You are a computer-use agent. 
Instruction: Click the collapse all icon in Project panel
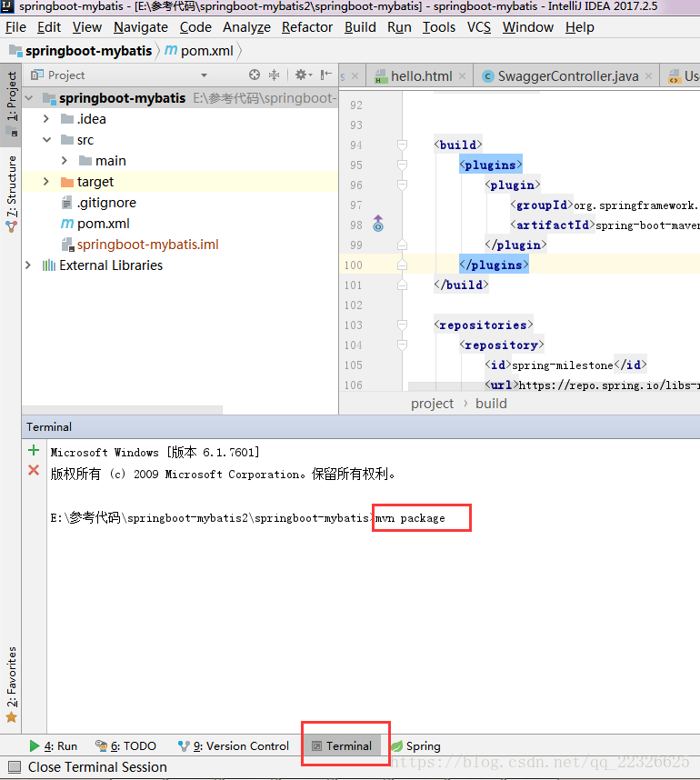[x=275, y=75]
